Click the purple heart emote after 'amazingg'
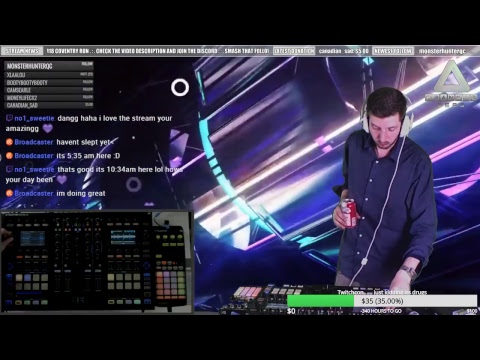This screenshot has width=480, height=360. click(x=48, y=129)
